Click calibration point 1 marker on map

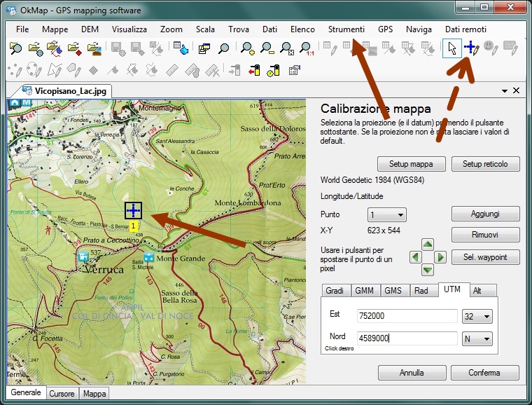(x=133, y=210)
